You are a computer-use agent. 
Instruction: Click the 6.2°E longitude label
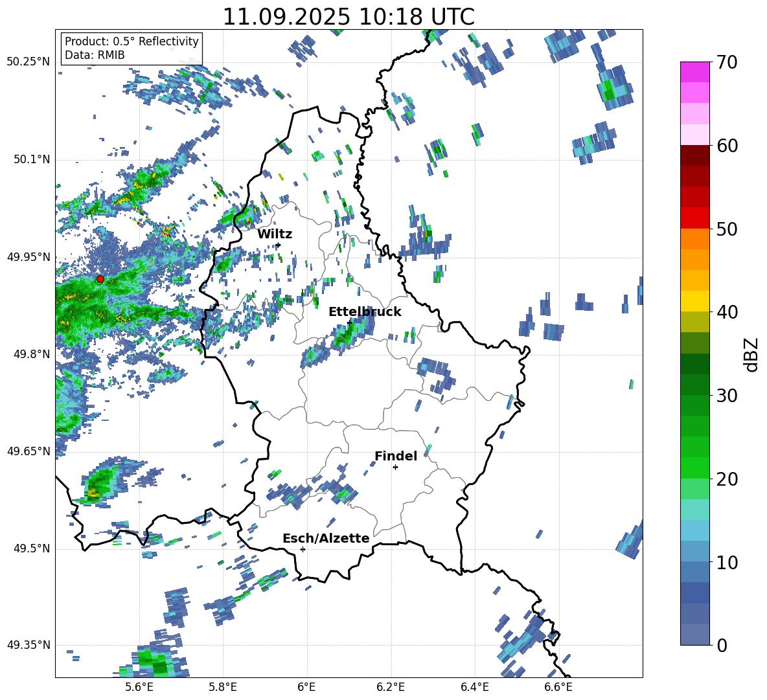[391, 687]
